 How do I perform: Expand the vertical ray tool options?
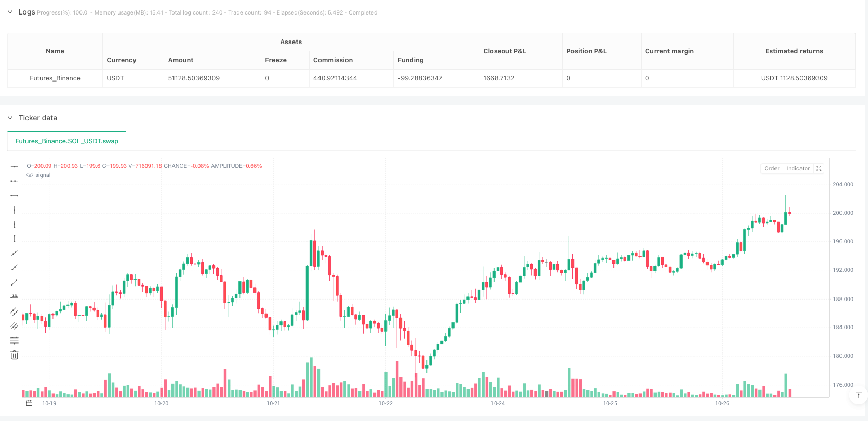coord(14,224)
